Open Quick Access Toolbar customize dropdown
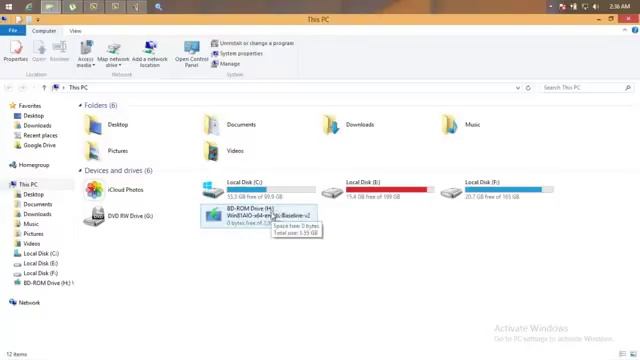Image resolution: width=640 pixels, height=360 pixels. coord(38,20)
